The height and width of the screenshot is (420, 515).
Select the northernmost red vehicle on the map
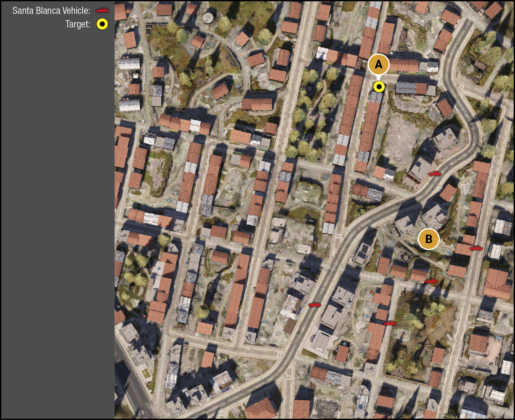click(x=435, y=174)
